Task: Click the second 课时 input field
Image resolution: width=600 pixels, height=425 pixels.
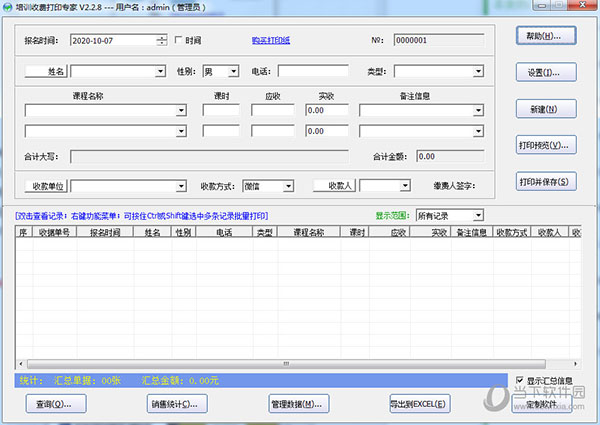Action: (x=221, y=131)
